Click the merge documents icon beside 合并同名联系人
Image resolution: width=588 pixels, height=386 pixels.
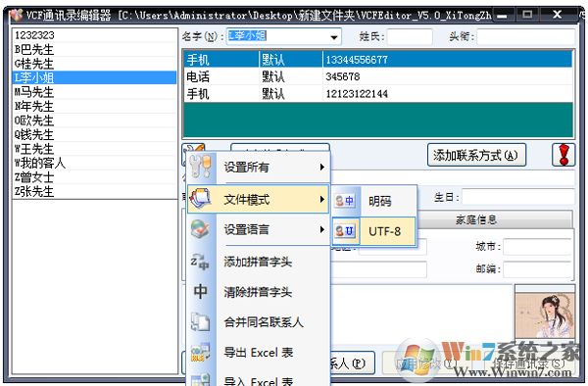[x=200, y=322]
